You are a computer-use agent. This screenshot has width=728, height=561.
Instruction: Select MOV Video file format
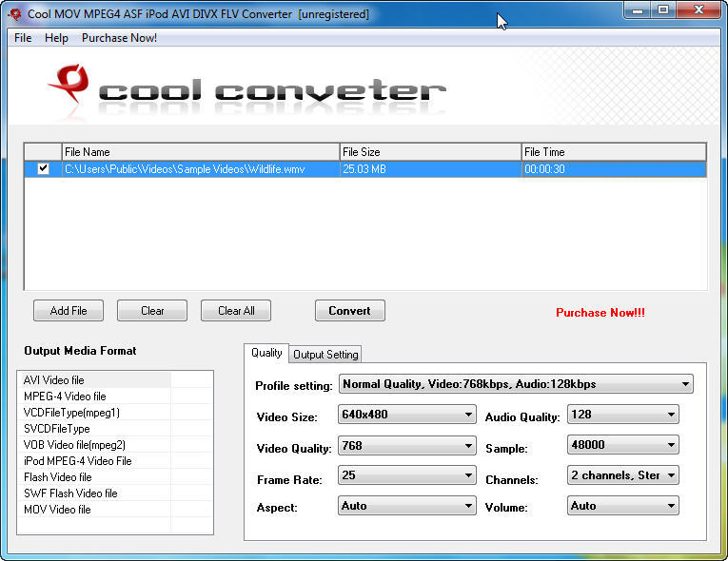pos(57,510)
